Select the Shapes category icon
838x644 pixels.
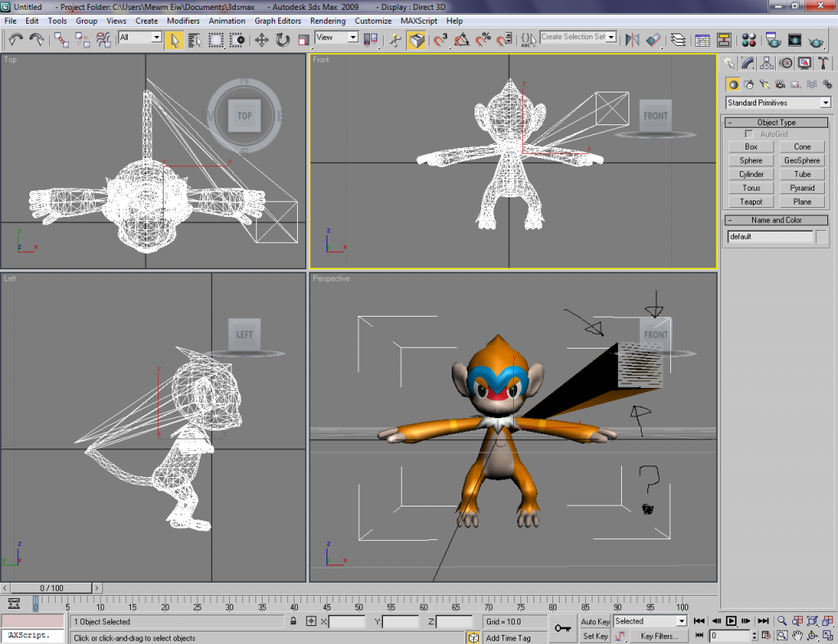(x=749, y=84)
